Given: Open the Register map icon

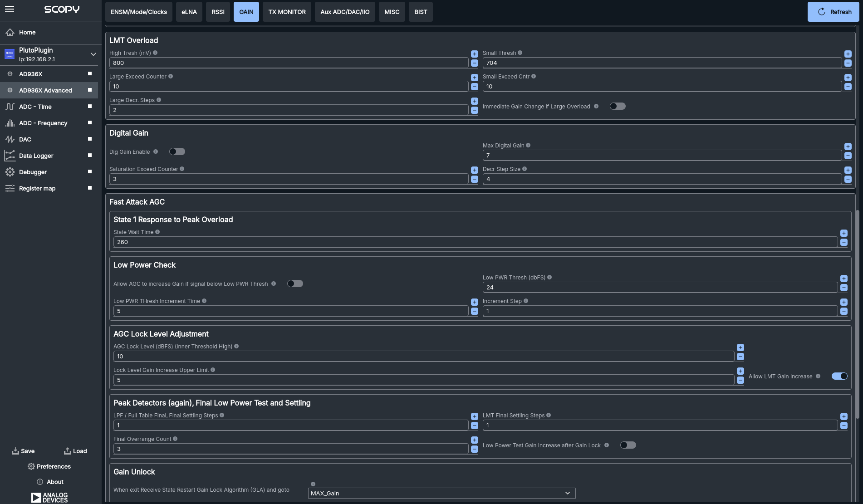Looking at the screenshot, I should (x=10, y=188).
